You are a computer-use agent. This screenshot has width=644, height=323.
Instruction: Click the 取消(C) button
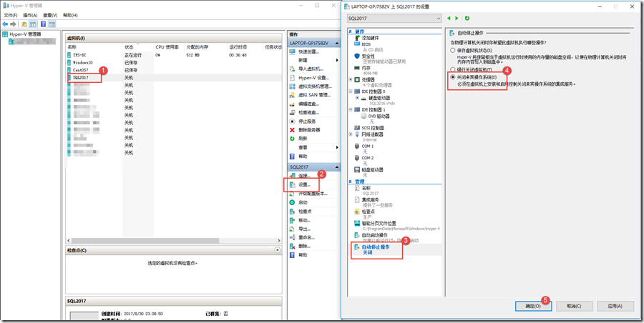(574, 306)
